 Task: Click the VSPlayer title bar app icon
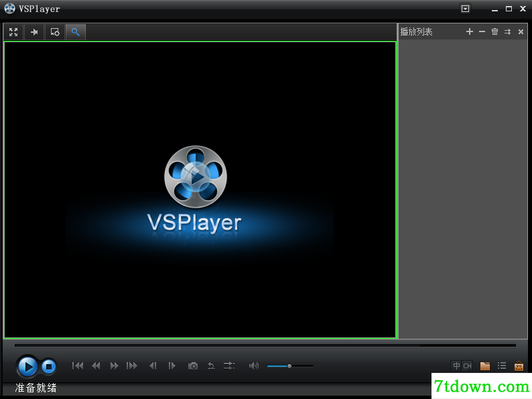(9, 9)
